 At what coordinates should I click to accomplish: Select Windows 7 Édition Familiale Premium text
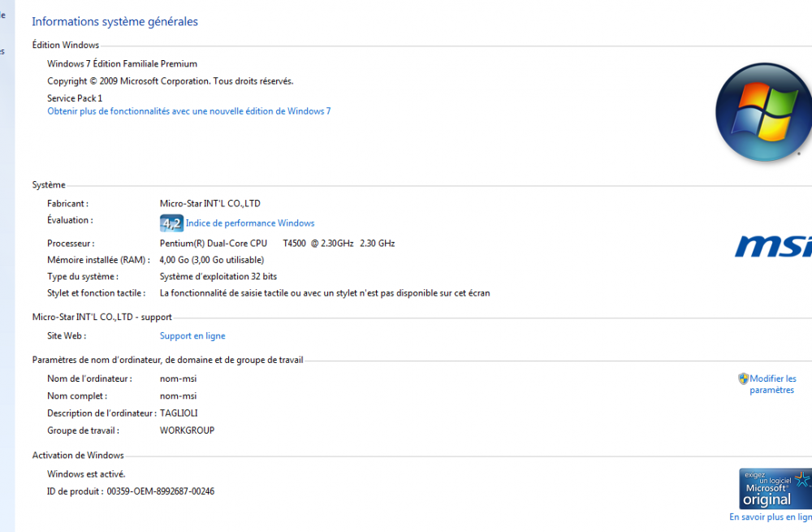[x=123, y=63]
